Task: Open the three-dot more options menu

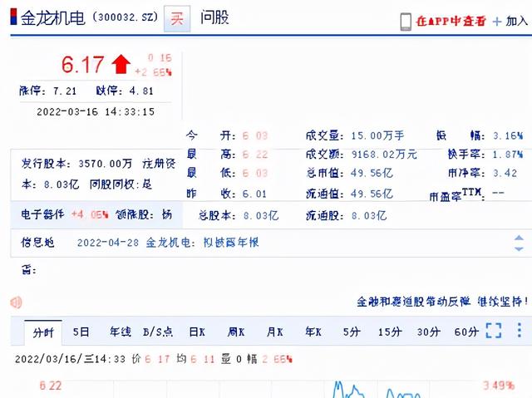Action: pos(519,330)
